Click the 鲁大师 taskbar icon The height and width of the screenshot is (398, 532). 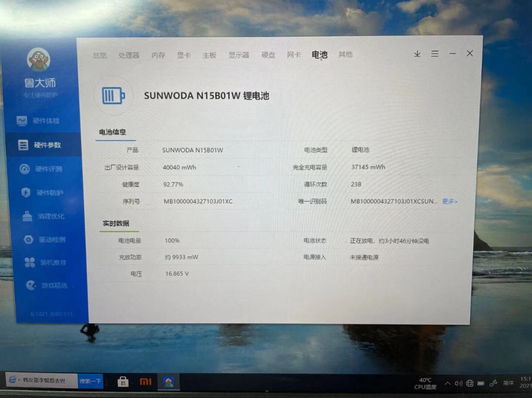168,382
